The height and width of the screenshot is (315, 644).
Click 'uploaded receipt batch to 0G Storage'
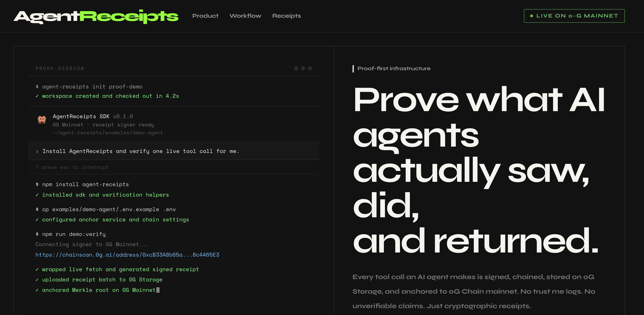pyautogui.click(x=99, y=280)
